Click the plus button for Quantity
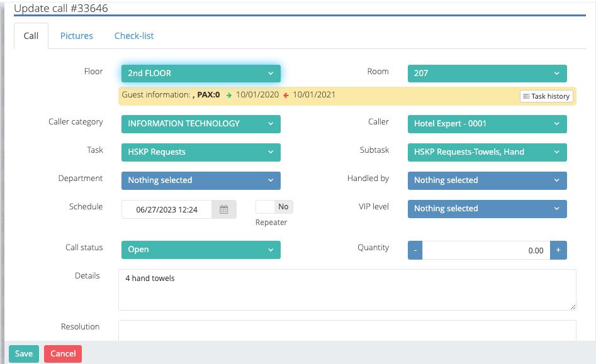Screen dimensions: 596x364 coord(559,250)
